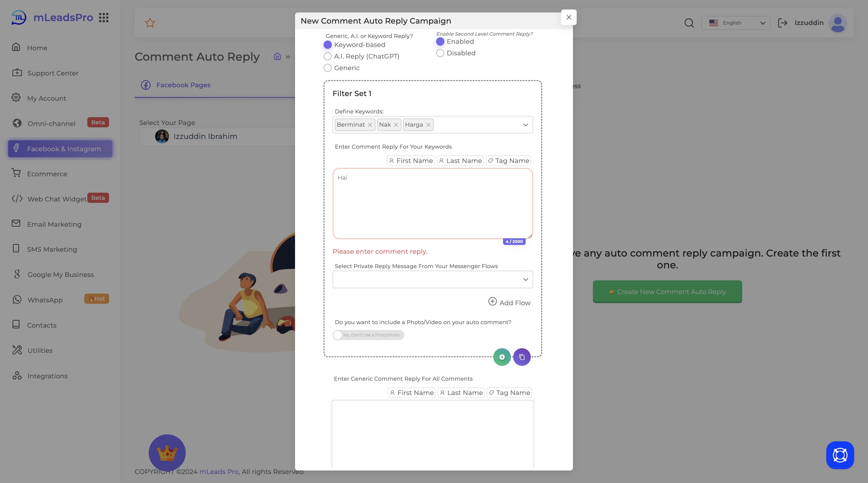Select Keyword-based reply type radio button
This screenshot has height=483, width=868.
tap(328, 45)
